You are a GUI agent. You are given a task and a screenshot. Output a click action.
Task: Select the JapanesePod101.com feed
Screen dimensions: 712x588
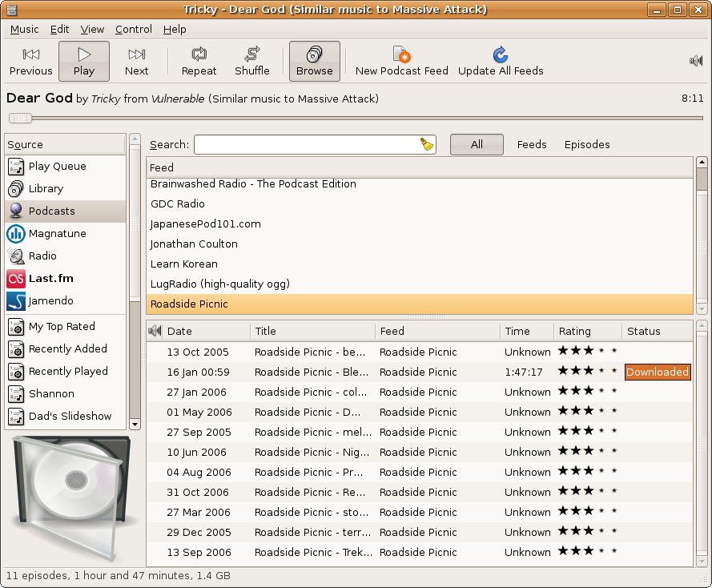[x=420, y=224]
